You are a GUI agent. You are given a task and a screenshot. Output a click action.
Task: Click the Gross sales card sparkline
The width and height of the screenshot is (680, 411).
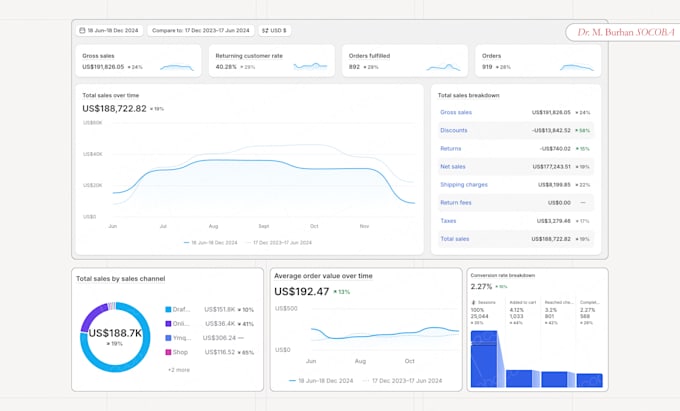177,67
